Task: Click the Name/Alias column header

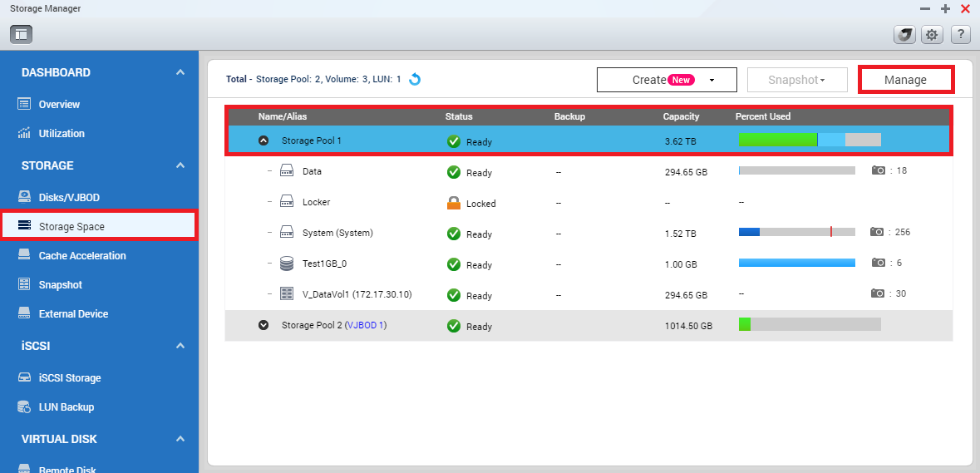Action: click(x=283, y=116)
